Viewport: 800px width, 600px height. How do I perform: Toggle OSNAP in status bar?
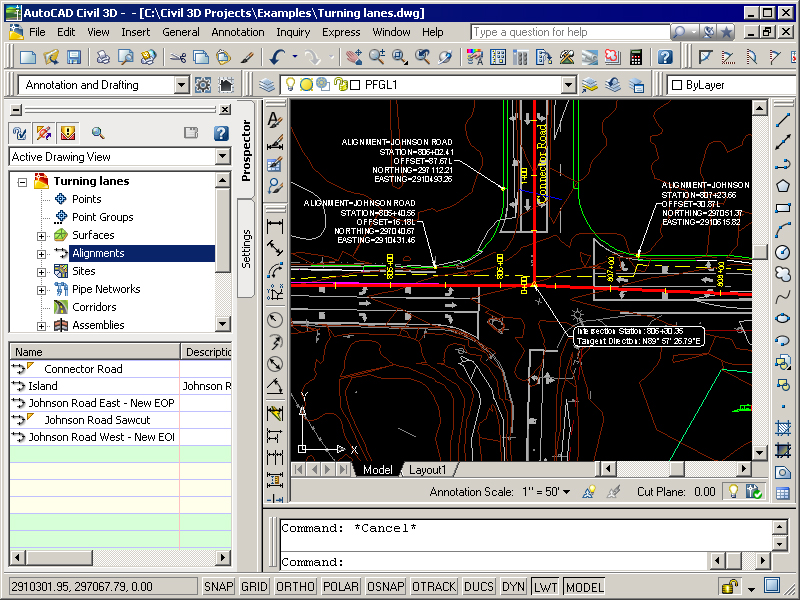coord(386,587)
